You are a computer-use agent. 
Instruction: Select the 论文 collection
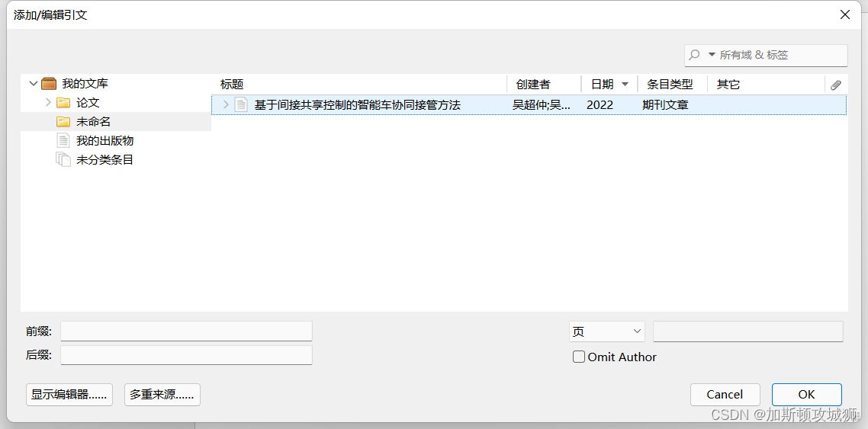88,103
